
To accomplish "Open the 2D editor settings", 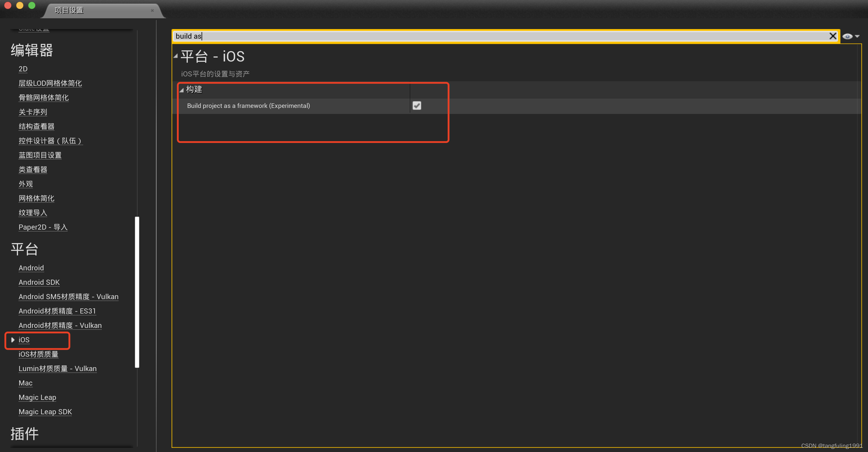I will pos(23,69).
